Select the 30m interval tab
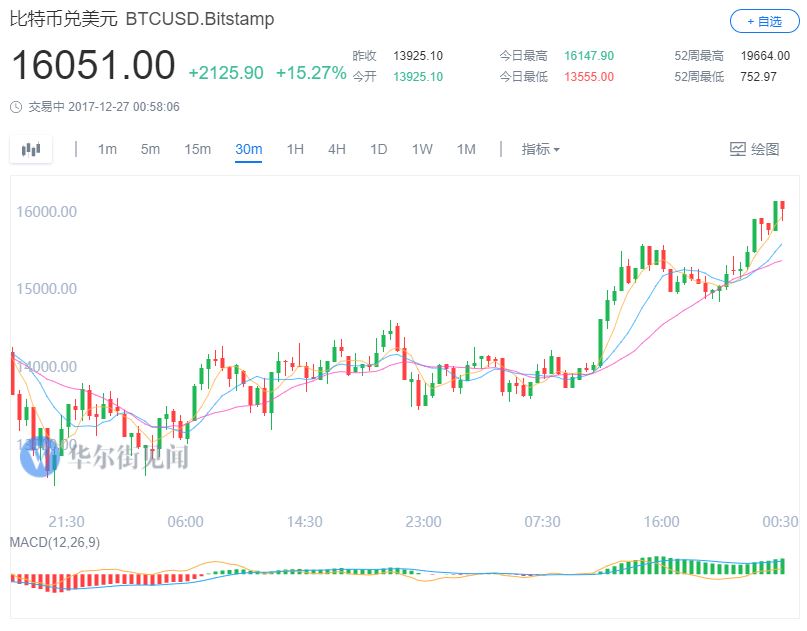This screenshot has height=631, width=807. [249, 149]
